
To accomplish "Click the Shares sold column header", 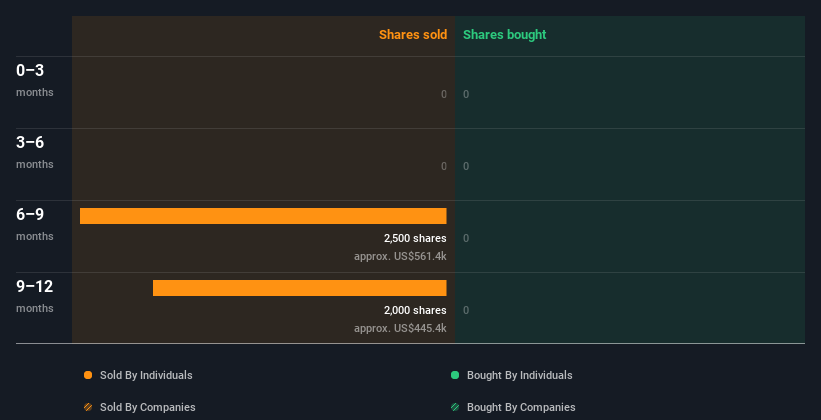I will 413,35.
